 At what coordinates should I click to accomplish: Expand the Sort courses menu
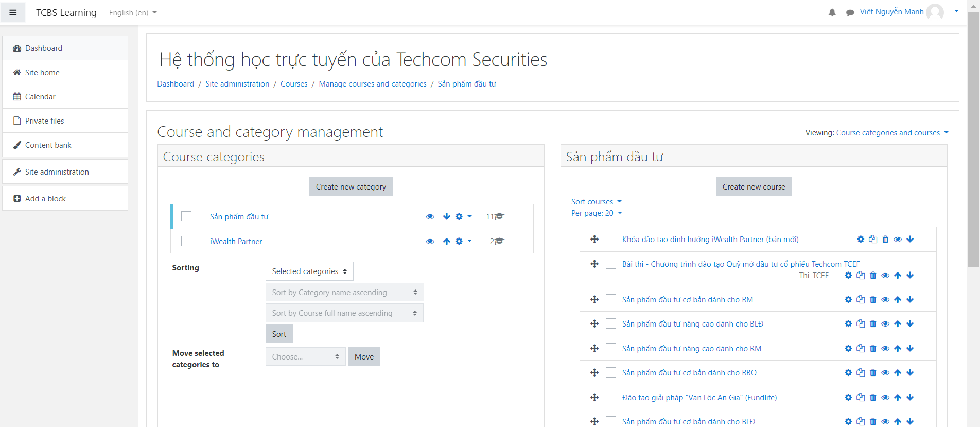[x=597, y=202]
